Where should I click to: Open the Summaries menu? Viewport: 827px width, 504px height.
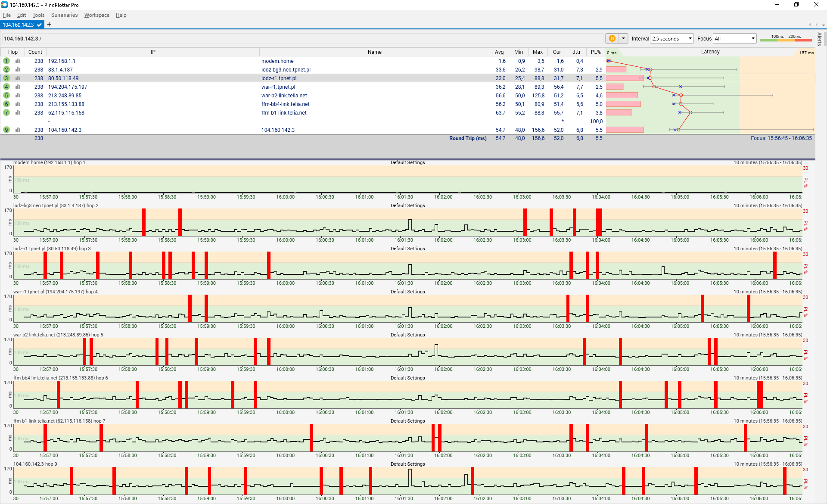pyautogui.click(x=64, y=15)
